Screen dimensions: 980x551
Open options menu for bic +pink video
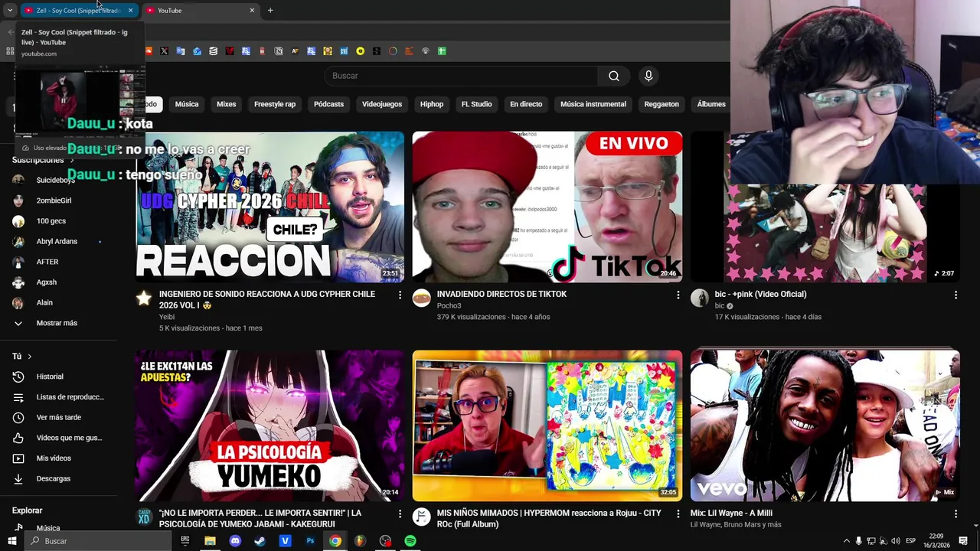pyautogui.click(x=955, y=295)
